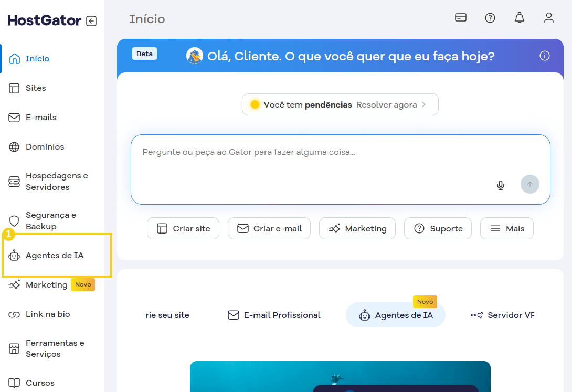The height and width of the screenshot is (392, 572).
Task: Open the help question mark icon
Action: tap(490, 17)
